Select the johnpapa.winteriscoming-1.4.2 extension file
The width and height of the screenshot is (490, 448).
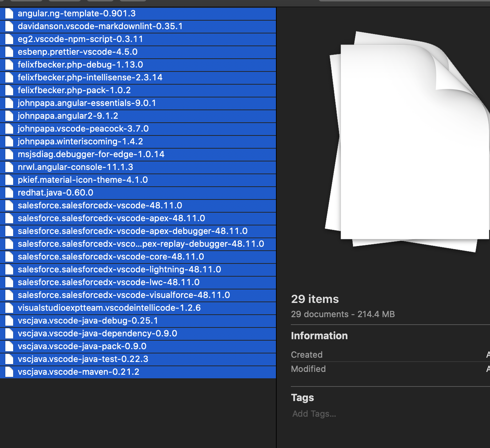(80, 142)
